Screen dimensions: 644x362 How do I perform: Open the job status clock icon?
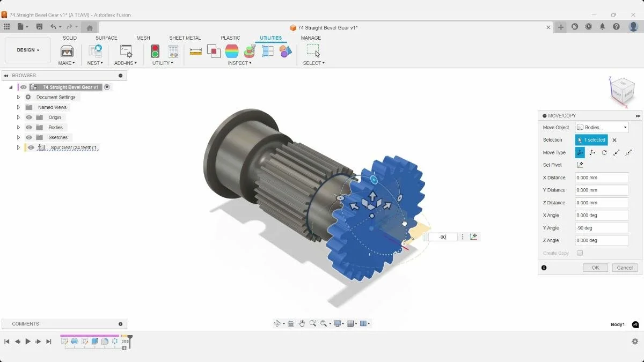589,27
